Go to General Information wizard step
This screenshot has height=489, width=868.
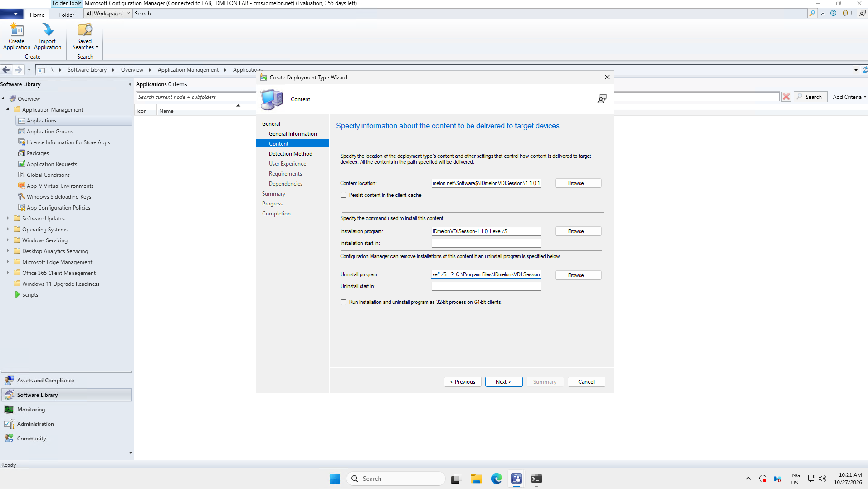293,134
